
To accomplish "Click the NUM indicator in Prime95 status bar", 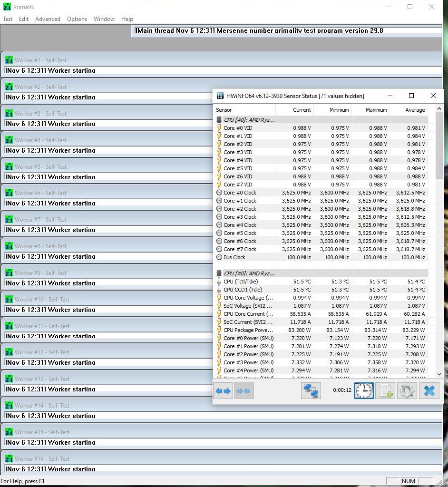I will 408,481.
